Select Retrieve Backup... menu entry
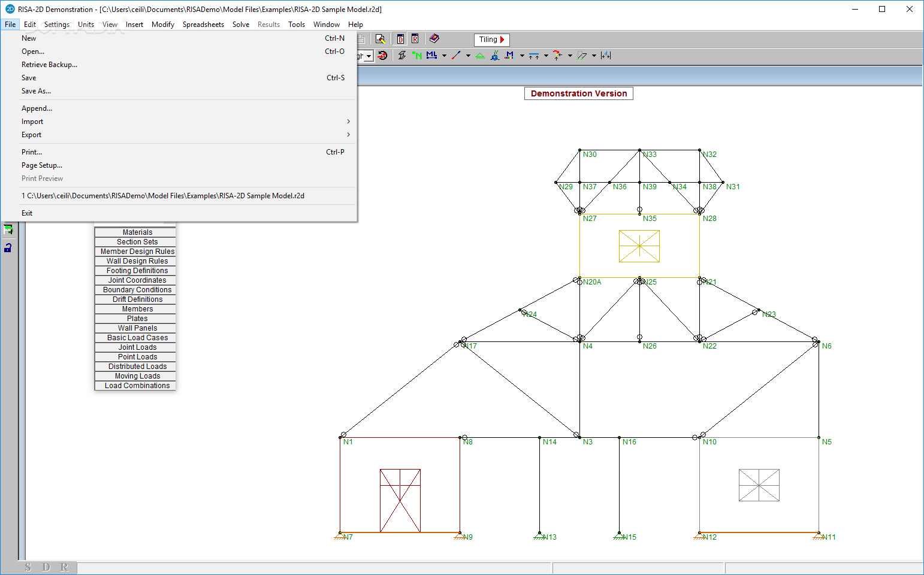Screen dimensions: 924x575 point(186,65)
